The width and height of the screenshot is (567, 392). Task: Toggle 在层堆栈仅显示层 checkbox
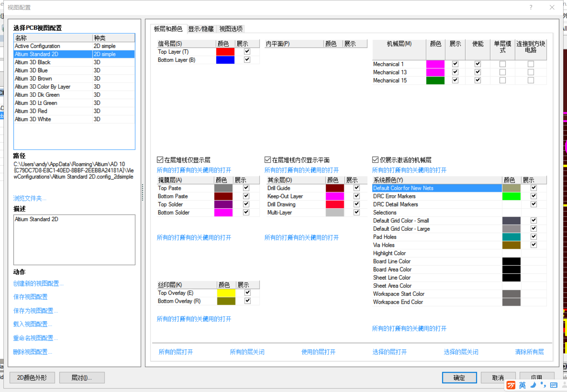[160, 160]
